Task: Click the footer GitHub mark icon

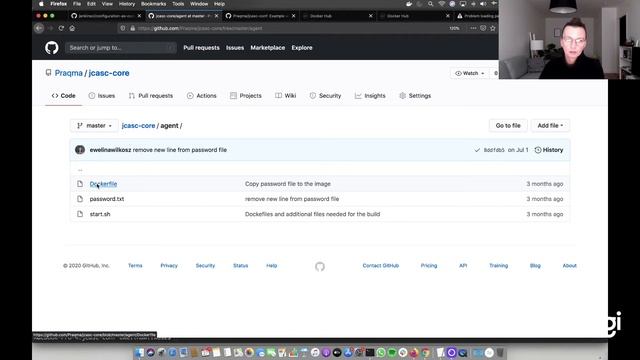Action: click(x=320, y=267)
